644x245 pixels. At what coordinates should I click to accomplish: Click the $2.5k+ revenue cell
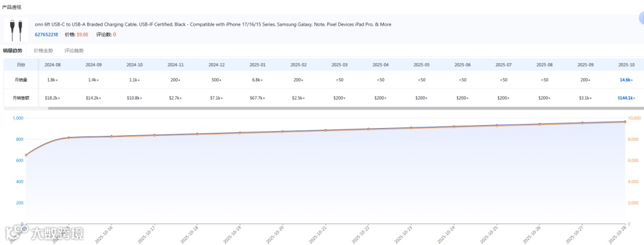tap(299, 98)
